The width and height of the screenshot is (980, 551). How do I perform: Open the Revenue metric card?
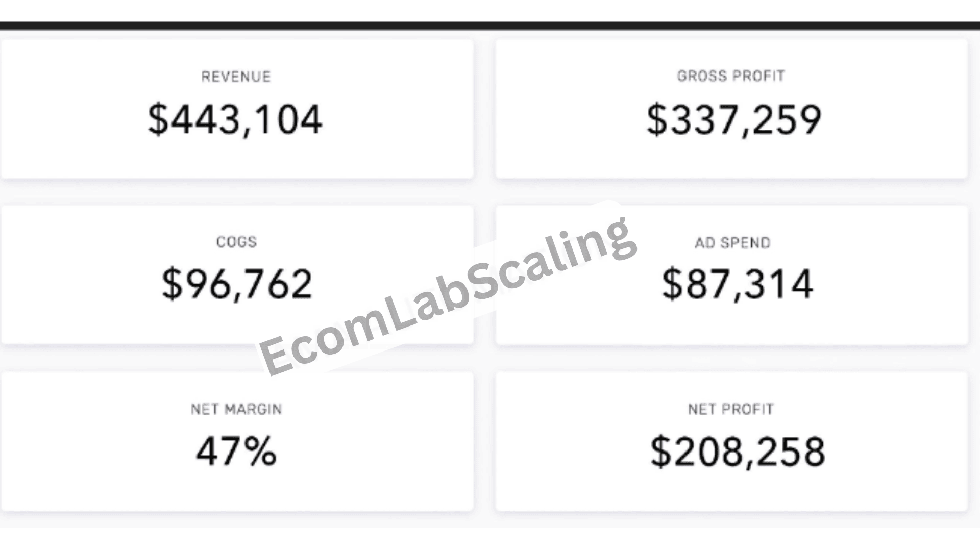click(237, 109)
